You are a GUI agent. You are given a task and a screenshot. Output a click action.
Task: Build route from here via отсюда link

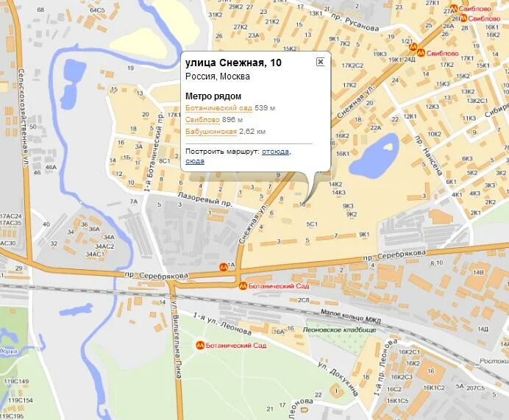[x=275, y=152]
